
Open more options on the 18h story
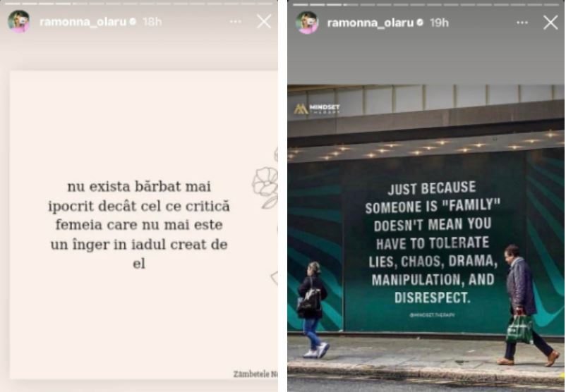point(235,22)
